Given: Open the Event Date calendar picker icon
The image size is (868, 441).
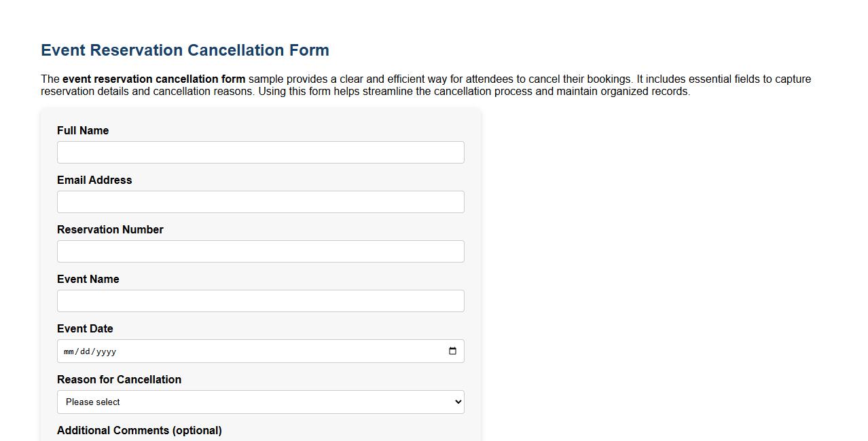Looking at the screenshot, I should pos(452,351).
